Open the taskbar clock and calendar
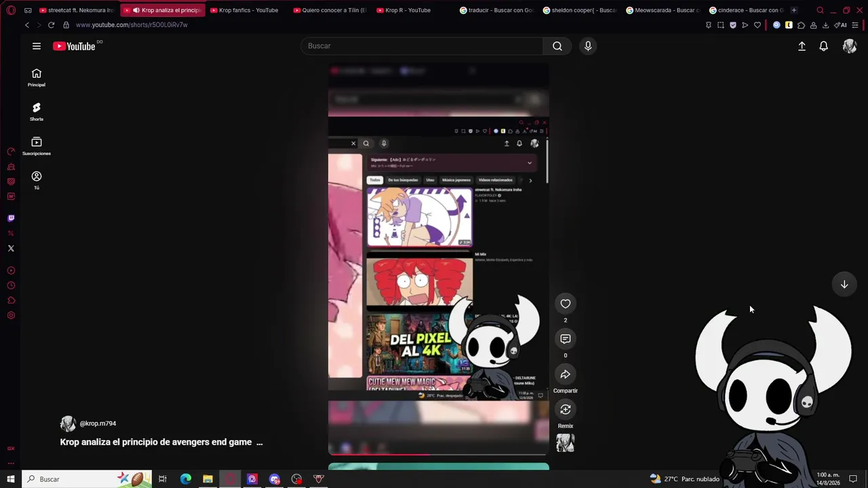The width and height of the screenshot is (868, 488). coord(828,479)
